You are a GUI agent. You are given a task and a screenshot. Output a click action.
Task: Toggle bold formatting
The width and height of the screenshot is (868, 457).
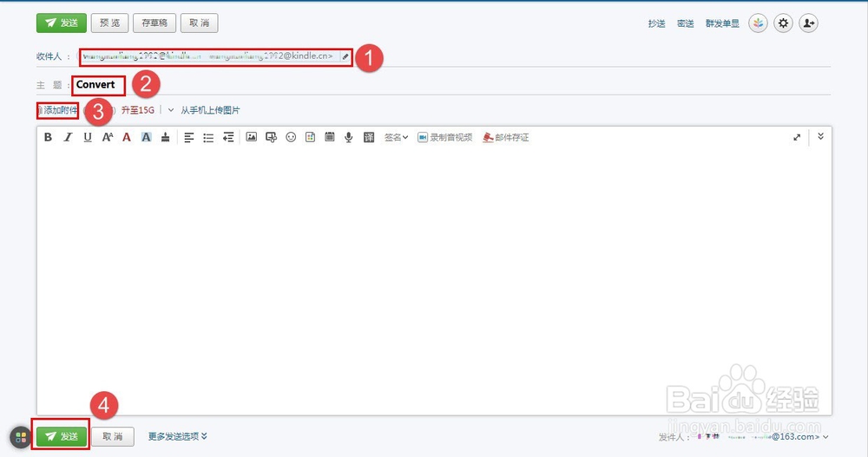(x=48, y=137)
